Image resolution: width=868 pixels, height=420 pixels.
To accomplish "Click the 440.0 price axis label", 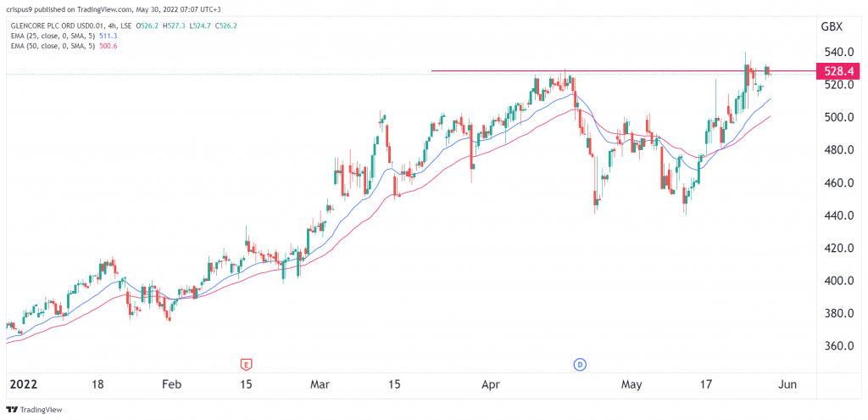I will point(837,216).
